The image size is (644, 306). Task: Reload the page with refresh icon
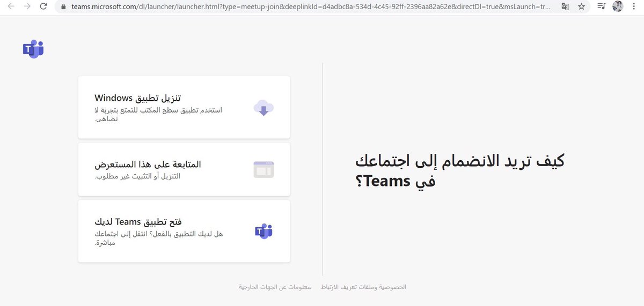43,6
